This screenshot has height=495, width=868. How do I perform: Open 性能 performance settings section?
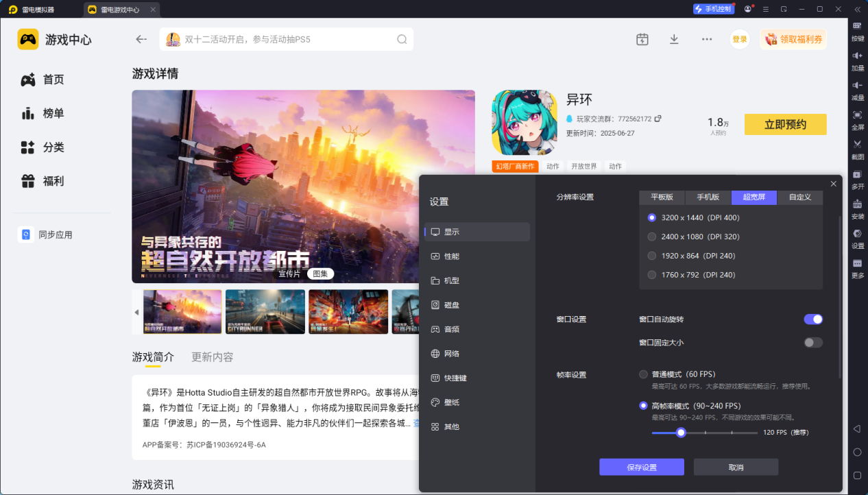coord(477,256)
